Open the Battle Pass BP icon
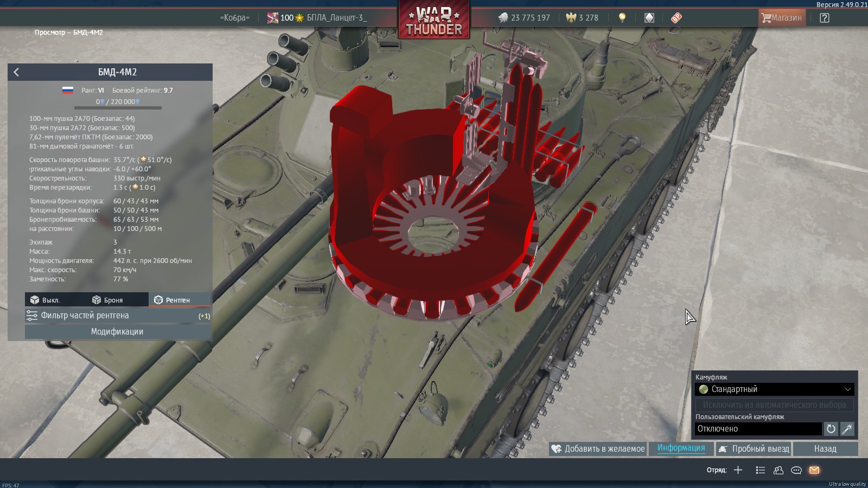Viewport: 868px width, 488px height. pos(676,18)
